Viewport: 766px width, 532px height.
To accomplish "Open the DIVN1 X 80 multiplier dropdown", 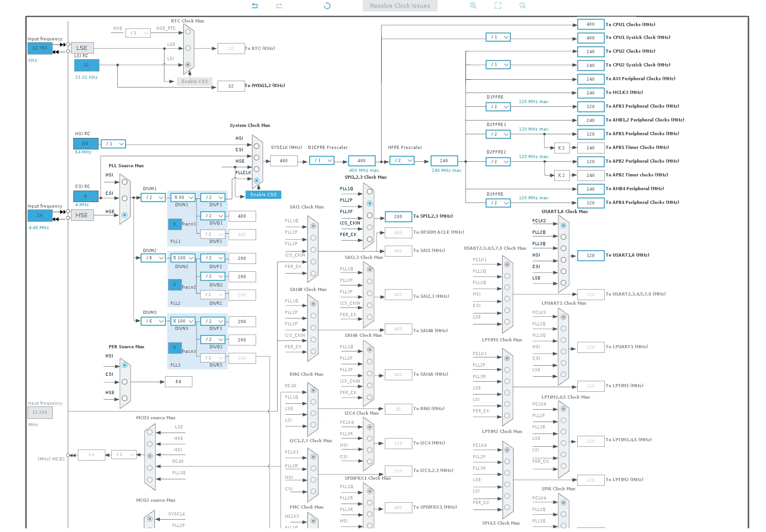I will (183, 197).
